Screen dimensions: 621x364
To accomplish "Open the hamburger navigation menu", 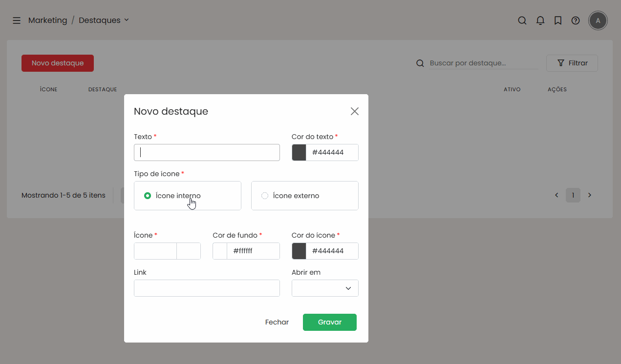I will click(17, 20).
